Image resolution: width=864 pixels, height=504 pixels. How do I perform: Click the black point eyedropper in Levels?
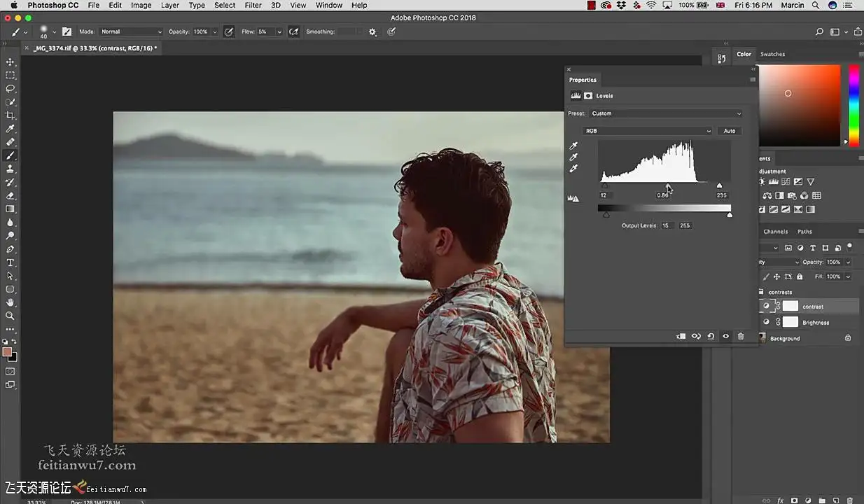574,146
